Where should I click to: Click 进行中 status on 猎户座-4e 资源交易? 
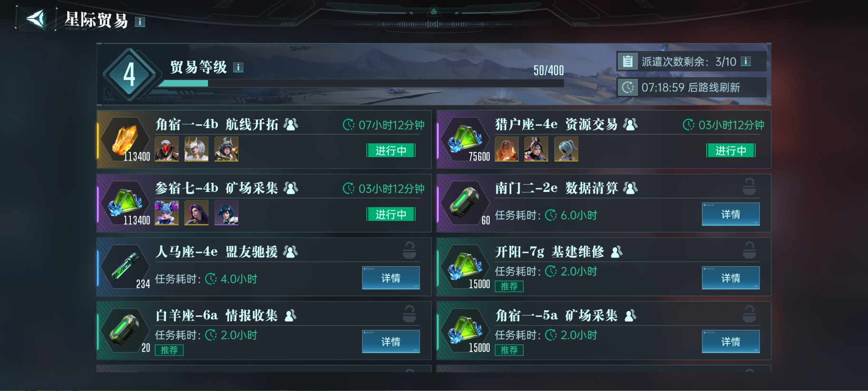(730, 150)
